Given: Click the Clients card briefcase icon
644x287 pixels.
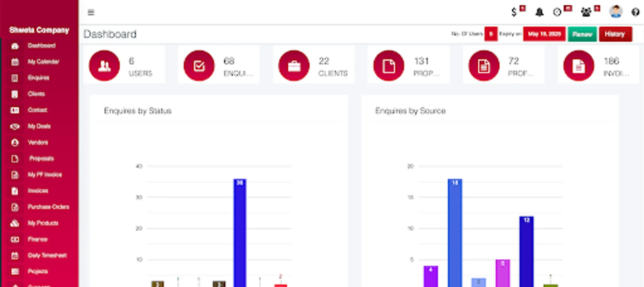Looking at the screenshot, I should click(x=294, y=66).
